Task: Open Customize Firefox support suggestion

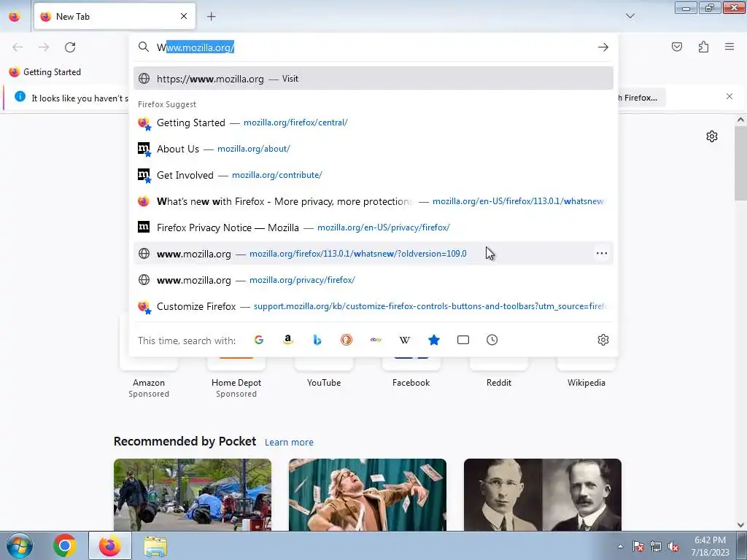Action: click(373, 306)
